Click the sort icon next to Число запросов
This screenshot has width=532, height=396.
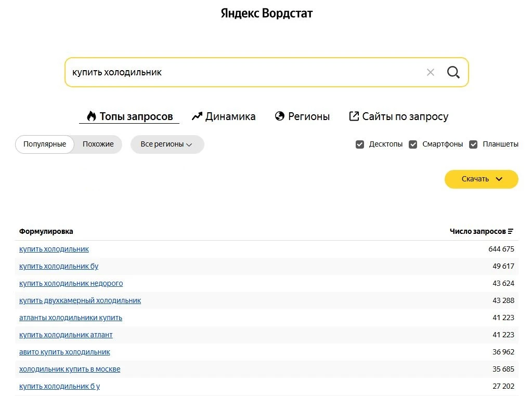tap(511, 231)
